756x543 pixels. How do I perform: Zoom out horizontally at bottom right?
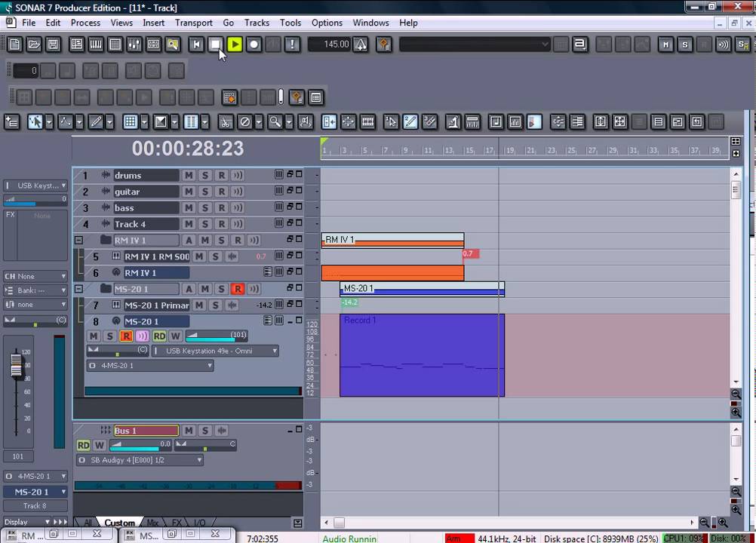click(705, 523)
